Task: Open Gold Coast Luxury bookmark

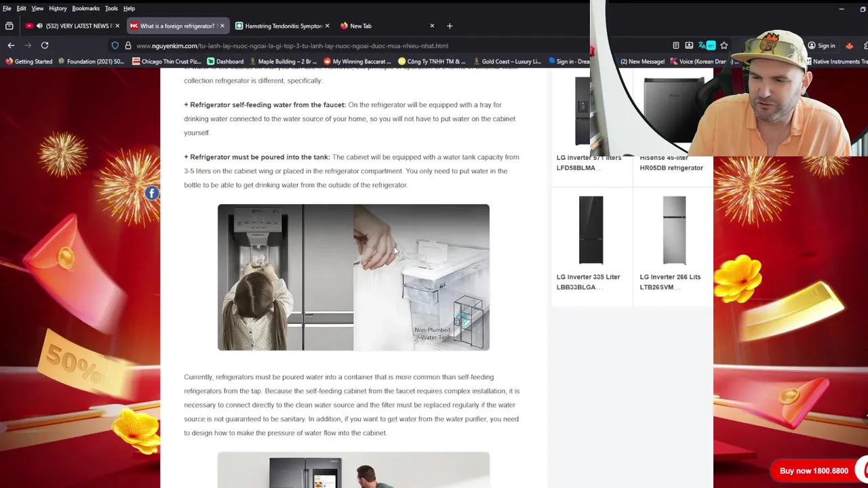Action: (507, 61)
